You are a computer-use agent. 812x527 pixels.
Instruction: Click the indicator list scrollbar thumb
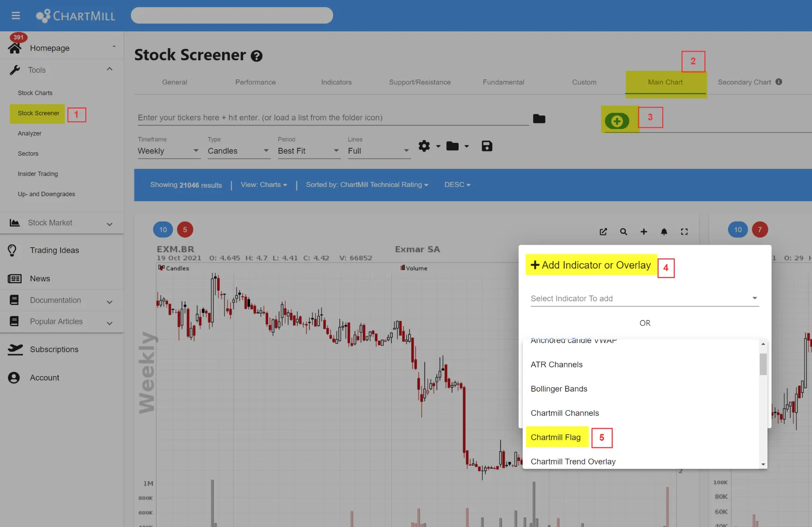tap(763, 364)
